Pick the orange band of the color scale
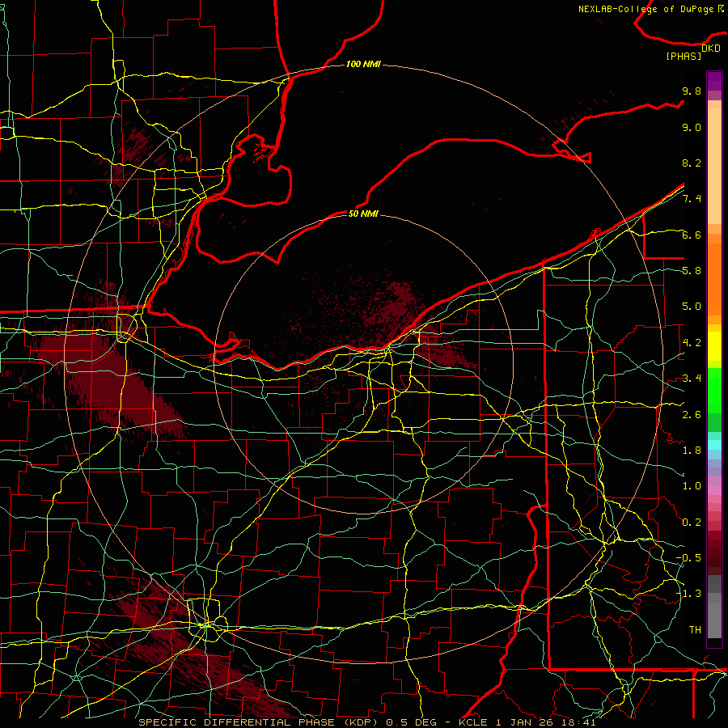This screenshot has width=728, height=728. coord(714,279)
